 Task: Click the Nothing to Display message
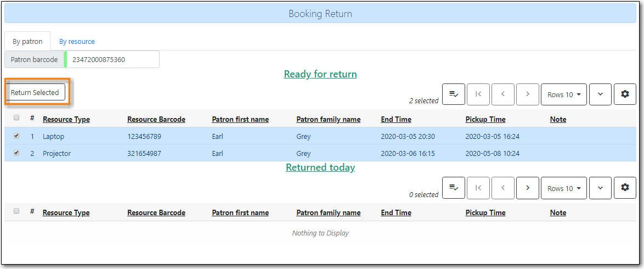tap(320, 233)
